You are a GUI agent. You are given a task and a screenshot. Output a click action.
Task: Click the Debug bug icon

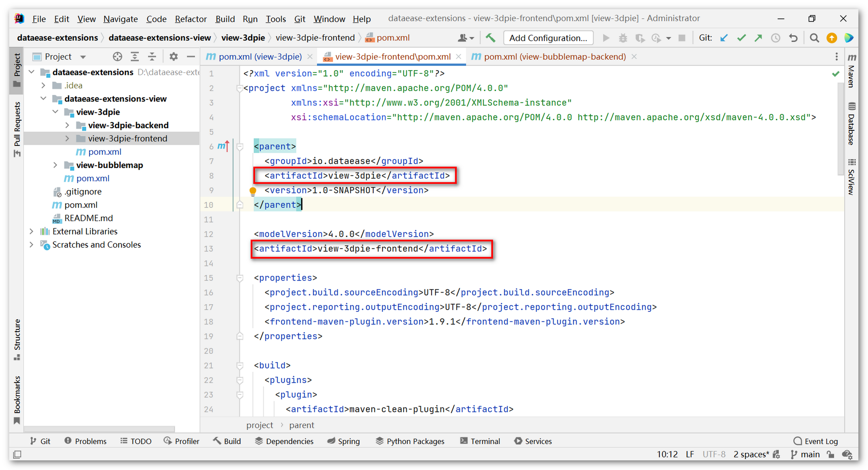point(623,38)
